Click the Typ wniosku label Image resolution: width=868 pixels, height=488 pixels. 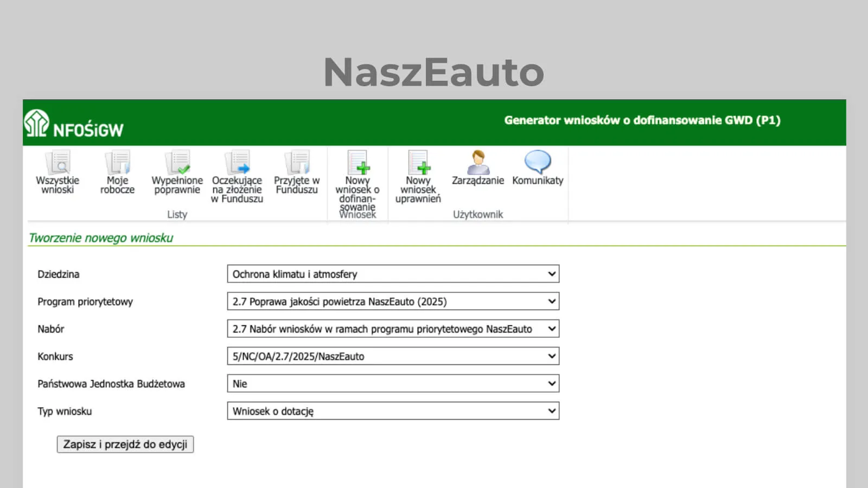[65, 412]
